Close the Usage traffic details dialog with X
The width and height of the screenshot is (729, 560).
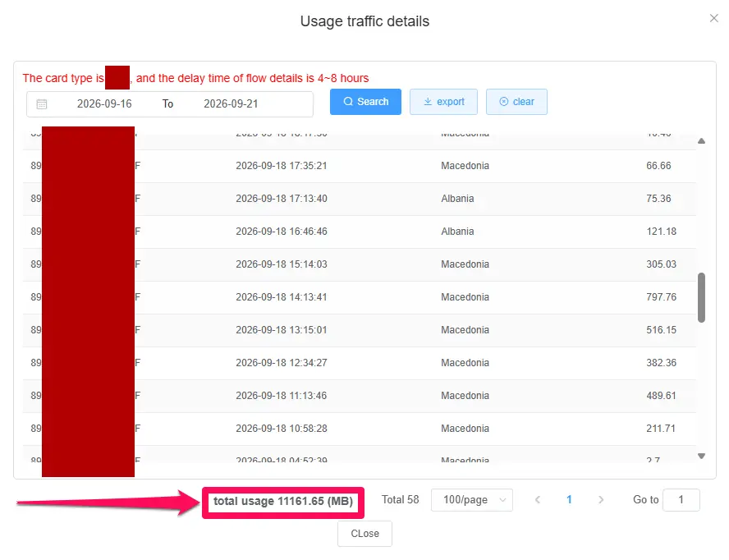click(713, 18)
